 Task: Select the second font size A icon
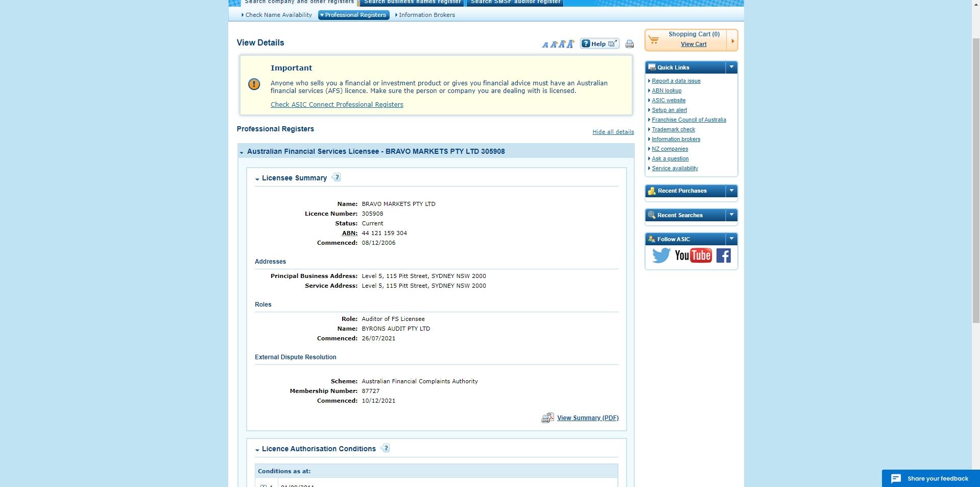(x=553, y=44)
